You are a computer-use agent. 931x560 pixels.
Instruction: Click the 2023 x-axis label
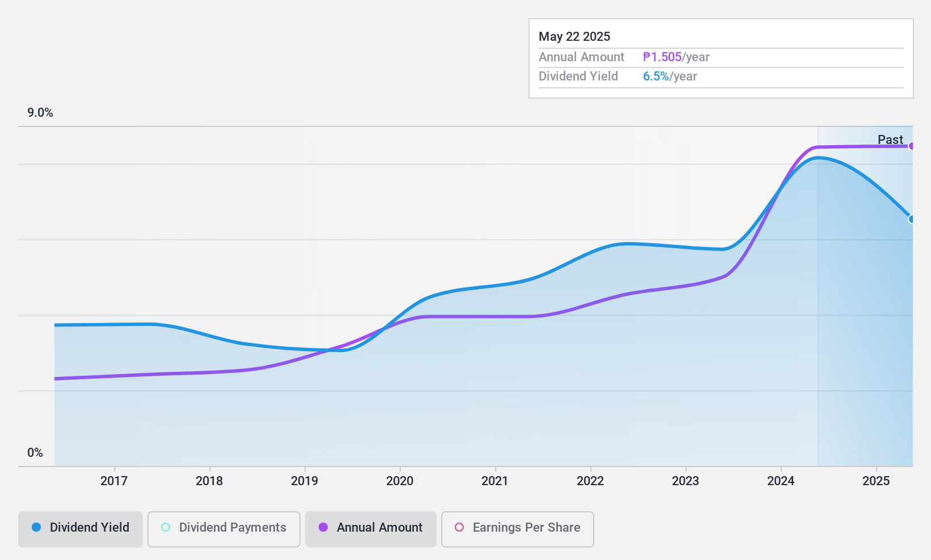685,481
